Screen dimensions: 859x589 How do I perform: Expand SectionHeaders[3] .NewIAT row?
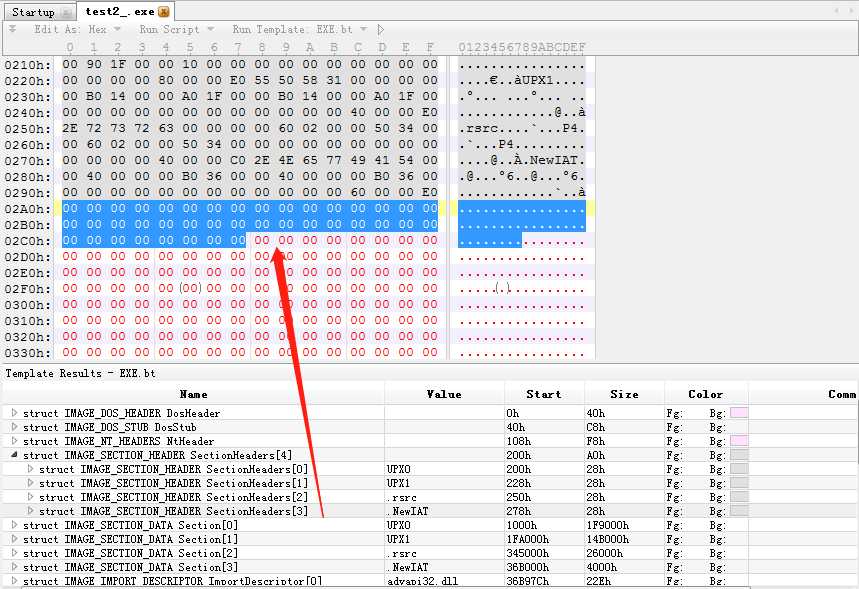click(x=30, y=511)
